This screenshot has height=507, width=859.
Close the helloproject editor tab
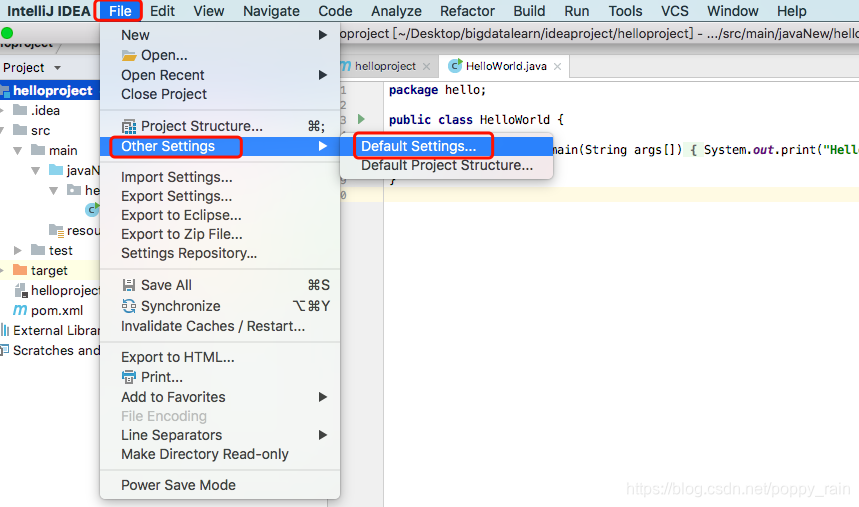(427, 67)
